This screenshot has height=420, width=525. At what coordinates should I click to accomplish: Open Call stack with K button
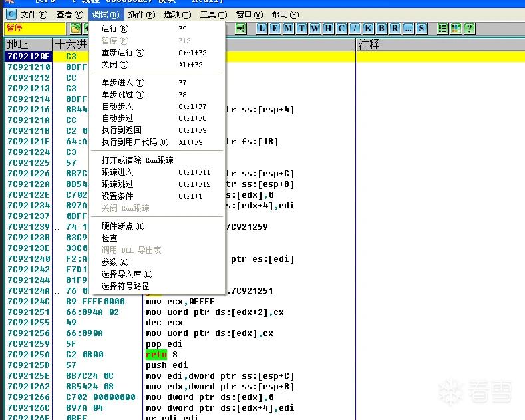(368, 29)
